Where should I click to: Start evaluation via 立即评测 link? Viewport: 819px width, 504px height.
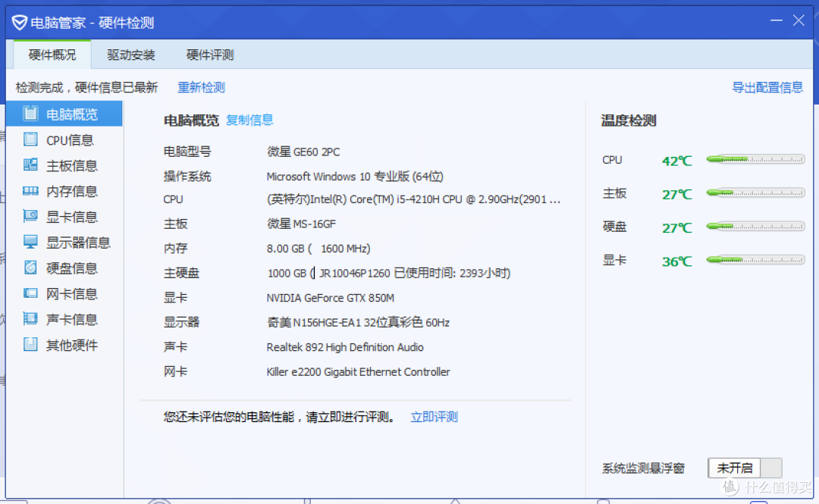[434, 416]
